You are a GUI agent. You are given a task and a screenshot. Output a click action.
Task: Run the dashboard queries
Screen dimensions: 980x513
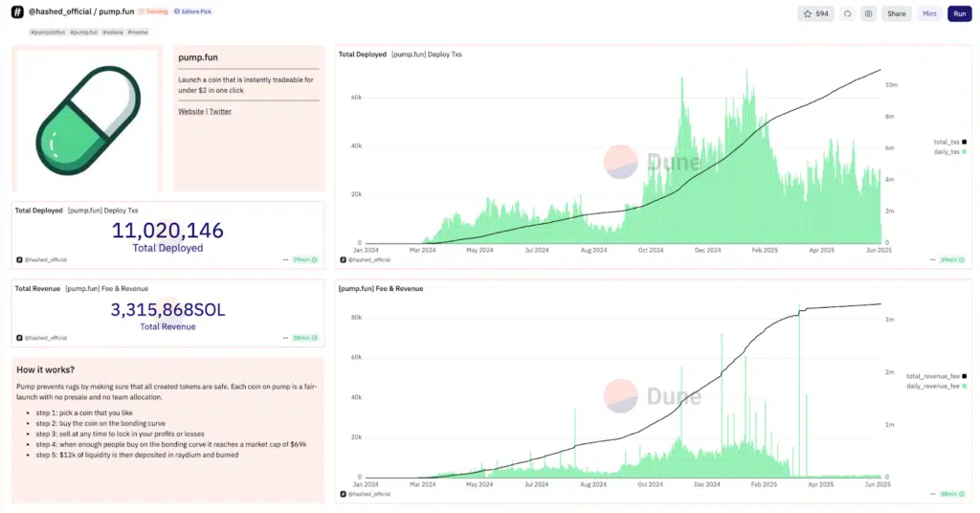pyautogui.click(x=959, y=13)
